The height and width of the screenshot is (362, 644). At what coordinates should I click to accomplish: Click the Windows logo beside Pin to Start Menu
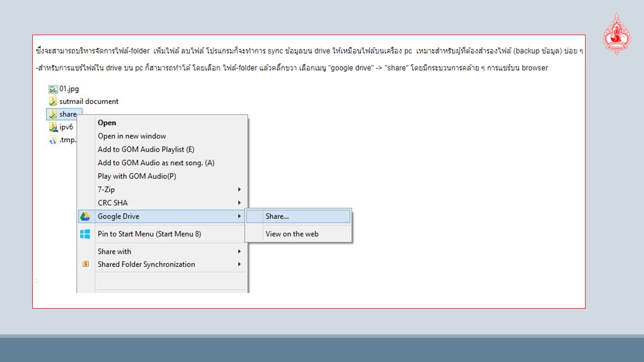click(85, 234)
